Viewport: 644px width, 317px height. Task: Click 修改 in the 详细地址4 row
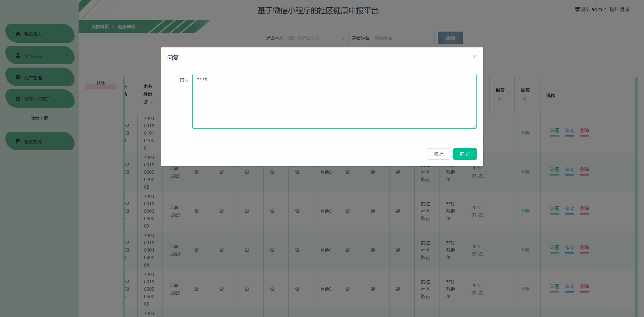pyautogui.click(x=569, y=248)
